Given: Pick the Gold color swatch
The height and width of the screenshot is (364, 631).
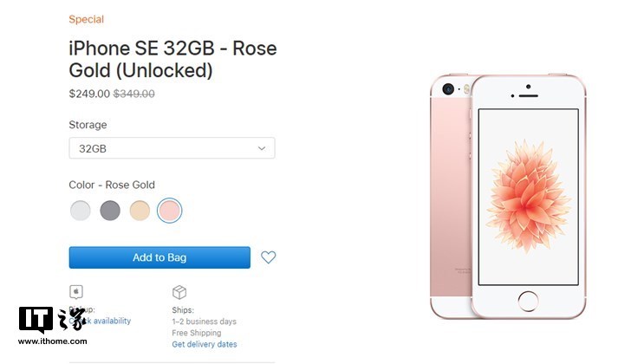Looking at the screenshot, I should [x=140, y=210].
